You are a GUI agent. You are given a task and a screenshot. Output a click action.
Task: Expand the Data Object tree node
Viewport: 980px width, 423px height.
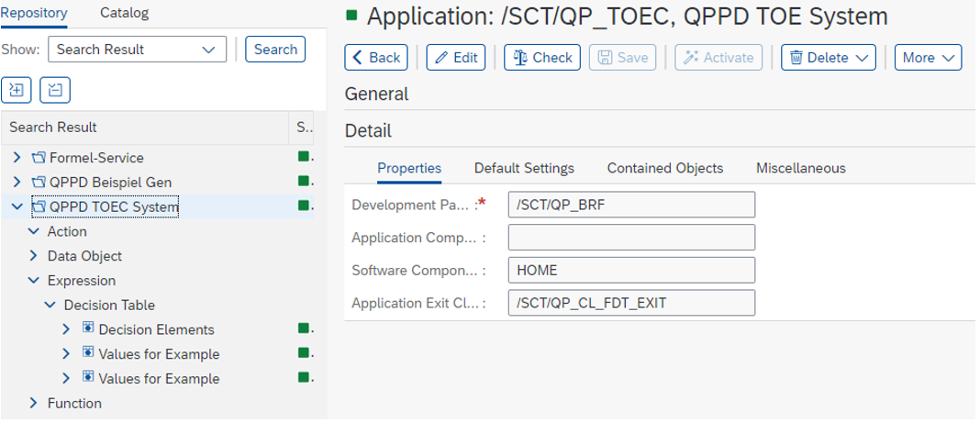point(34,256)
